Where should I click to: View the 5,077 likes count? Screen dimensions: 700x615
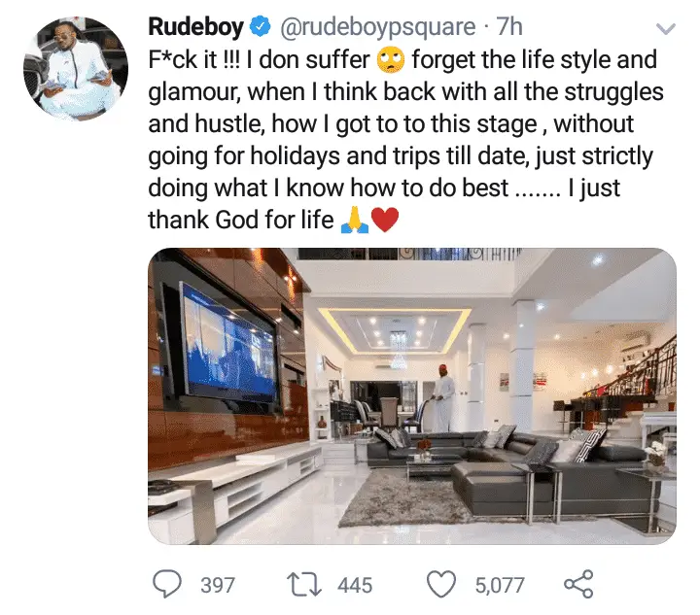500,585
